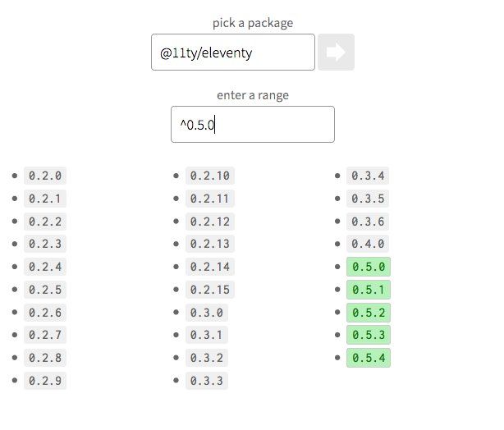The height and width of the screenshot is (430, 504).
Task: Select highlighted version 0.5.0
Action: pyautogui.click(x=368, y=267)
